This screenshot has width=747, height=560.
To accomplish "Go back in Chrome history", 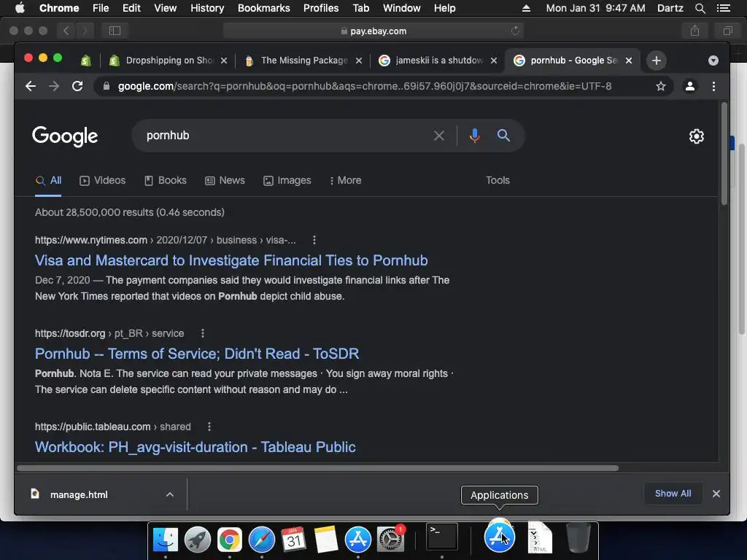I will click(31, 86).
